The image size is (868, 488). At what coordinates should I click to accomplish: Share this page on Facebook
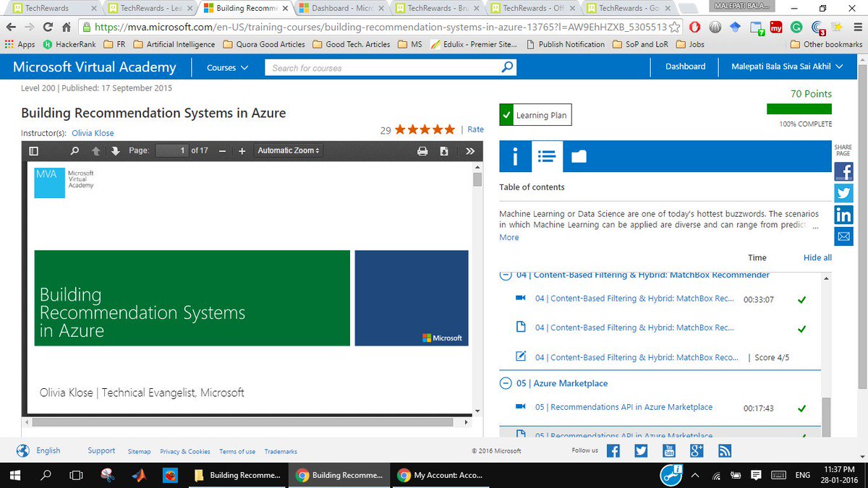843,171
